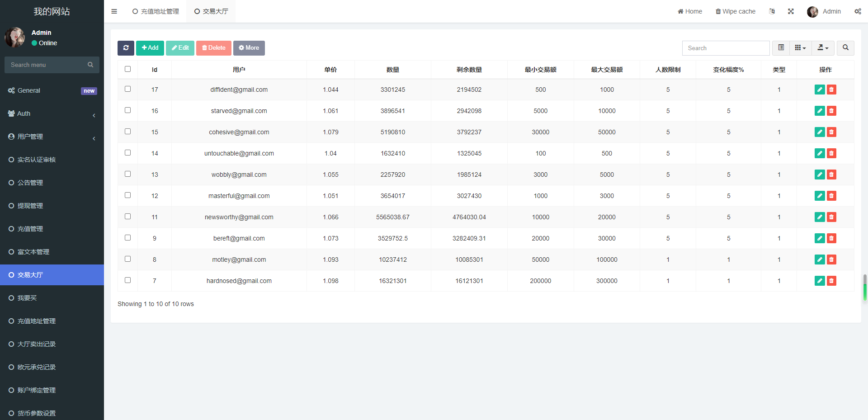
Task: Toggle the sidebar hamburger menu icon
Action: pos(114,11)
